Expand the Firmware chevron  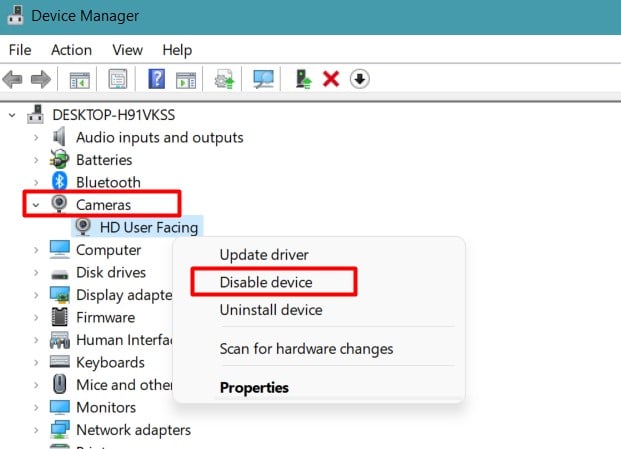tap(36, 318)
